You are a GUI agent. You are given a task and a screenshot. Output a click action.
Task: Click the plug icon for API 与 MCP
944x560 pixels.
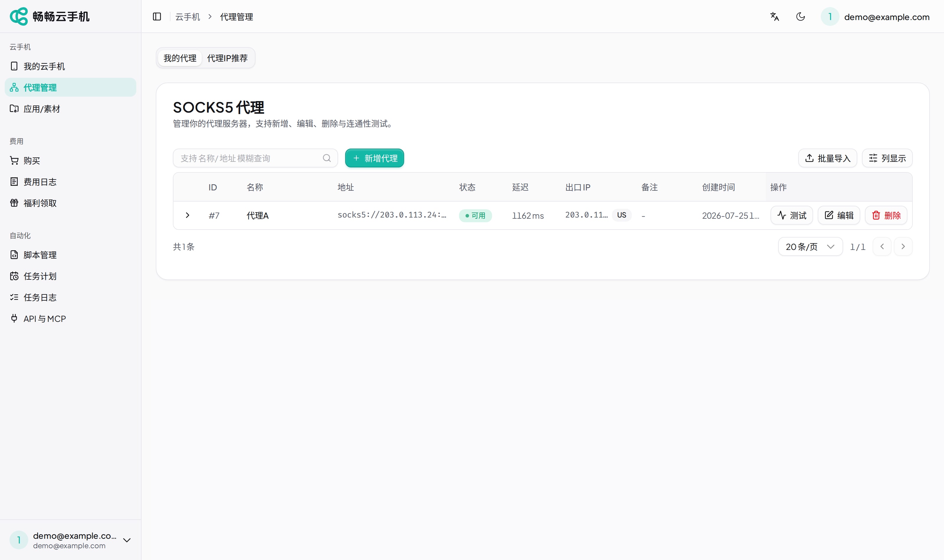14,319
